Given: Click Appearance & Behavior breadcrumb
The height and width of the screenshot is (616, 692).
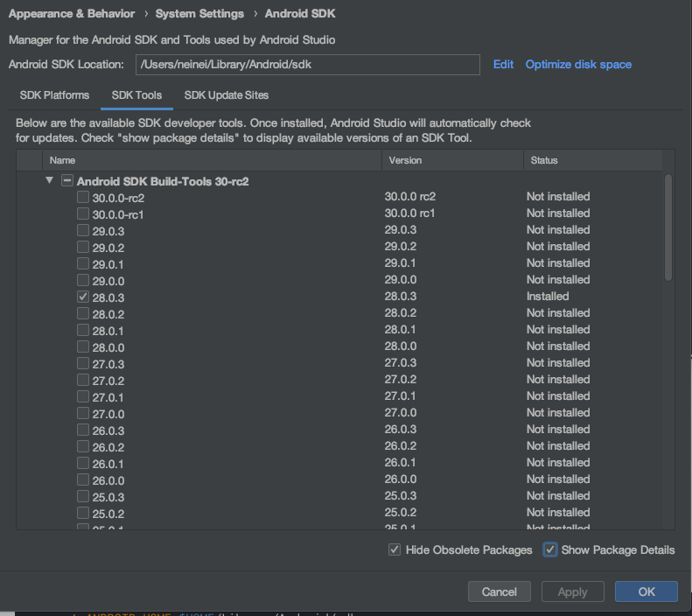Looking at the screenshot, I should [72, 14].
